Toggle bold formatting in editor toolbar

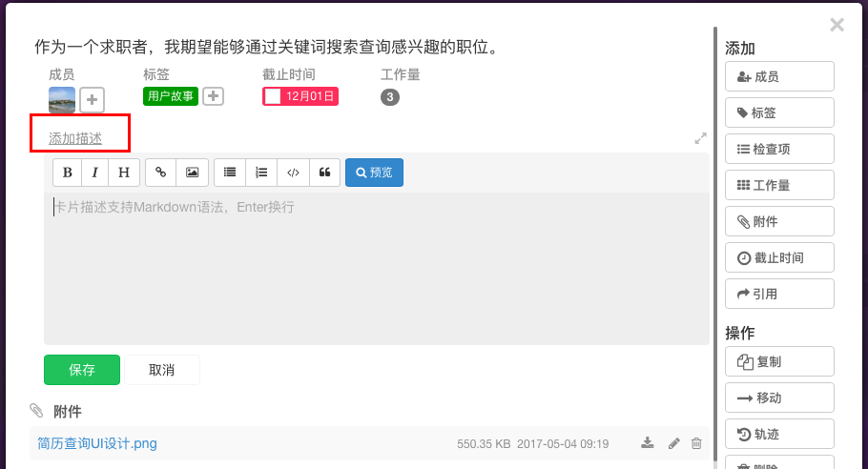click(x=68, y=173)
